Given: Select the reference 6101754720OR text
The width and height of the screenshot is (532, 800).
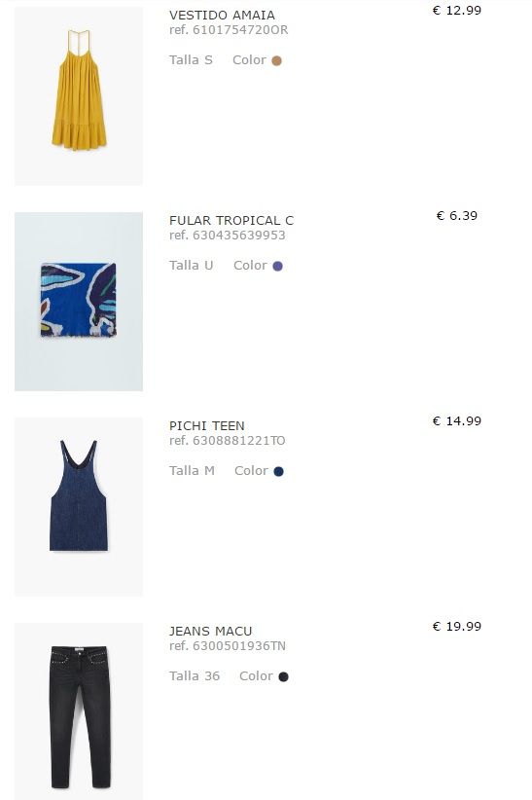Looking at the screenshot, I should pyautogui.click(x=229, y=30).
